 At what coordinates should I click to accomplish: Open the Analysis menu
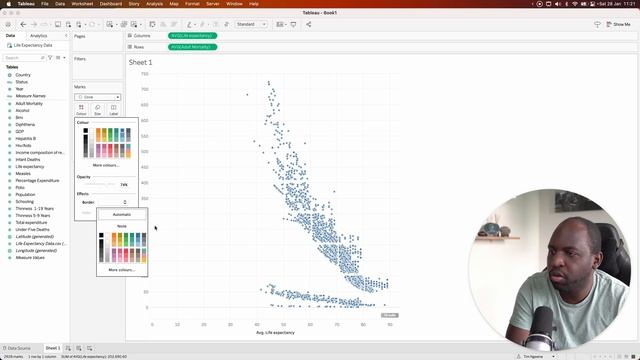[x=154, y=4]
